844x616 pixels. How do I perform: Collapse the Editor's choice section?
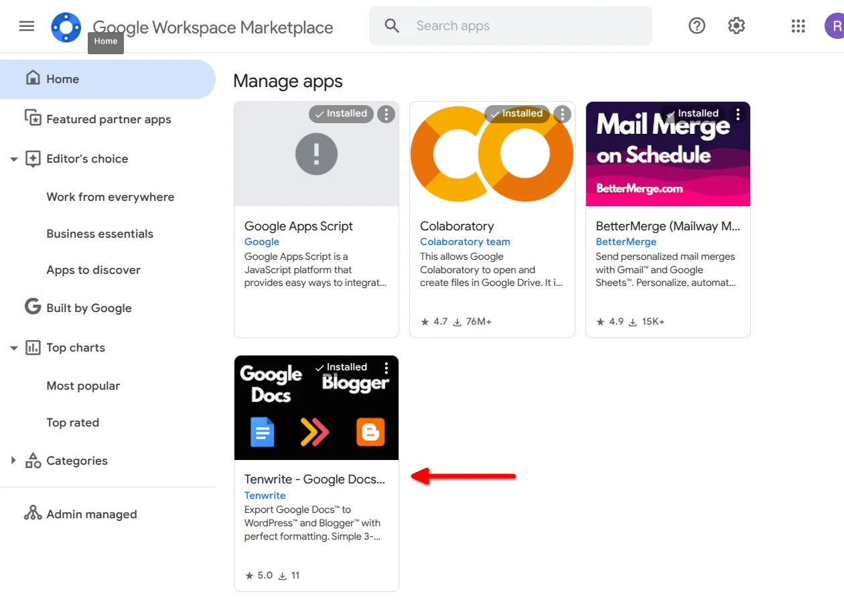coord(13,159)
